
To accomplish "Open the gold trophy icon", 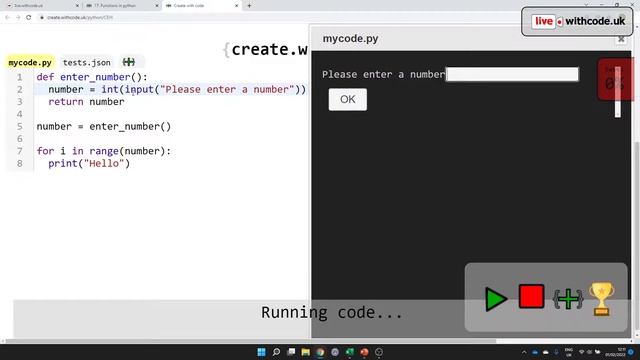I will point(601,299).
